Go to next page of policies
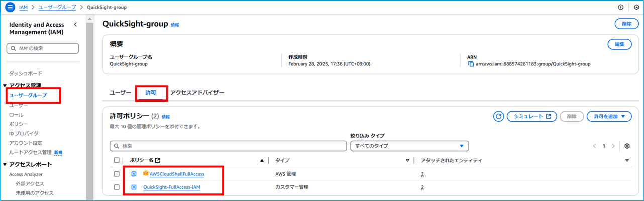This screenshot has height=201, width=644. (613, 146)
